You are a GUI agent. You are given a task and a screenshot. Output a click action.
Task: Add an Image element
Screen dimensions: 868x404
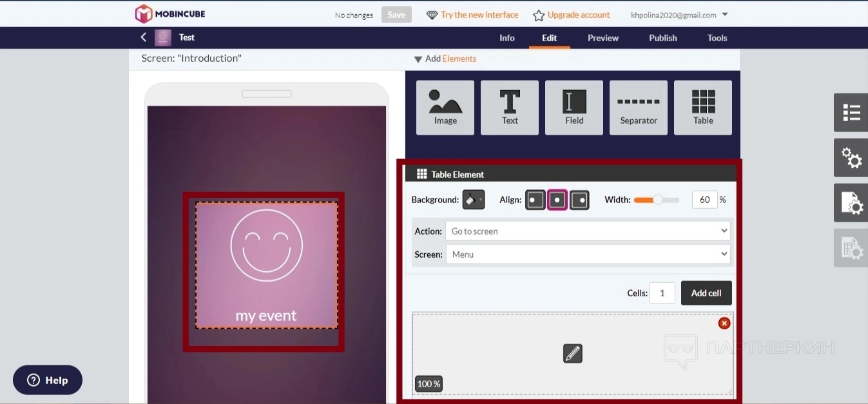point(445,108)
